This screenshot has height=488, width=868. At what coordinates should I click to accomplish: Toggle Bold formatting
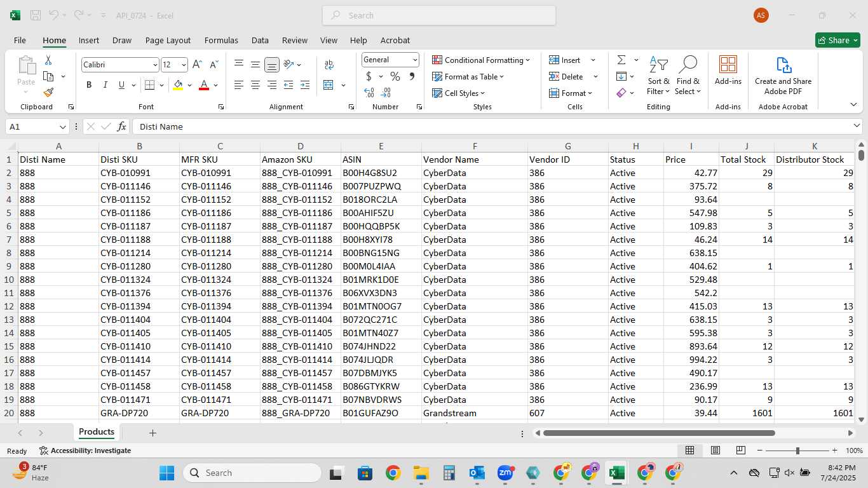point(89,85)
